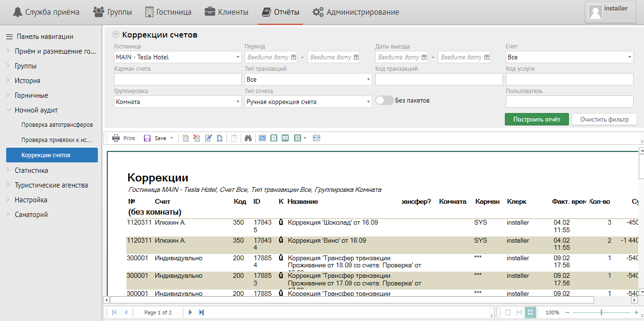The height and width of the screenshot is (321, 644).
Task: Select the multiple pages view mode
Action: pos(530,312)
